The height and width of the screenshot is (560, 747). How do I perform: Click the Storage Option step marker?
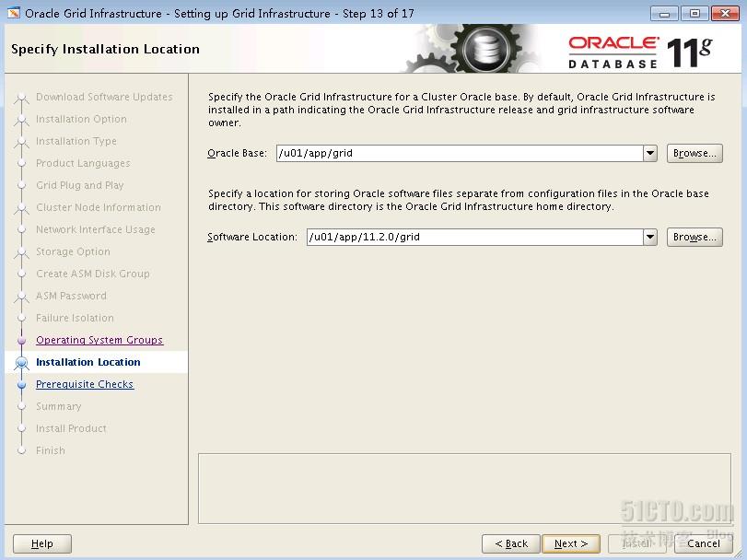21,253
